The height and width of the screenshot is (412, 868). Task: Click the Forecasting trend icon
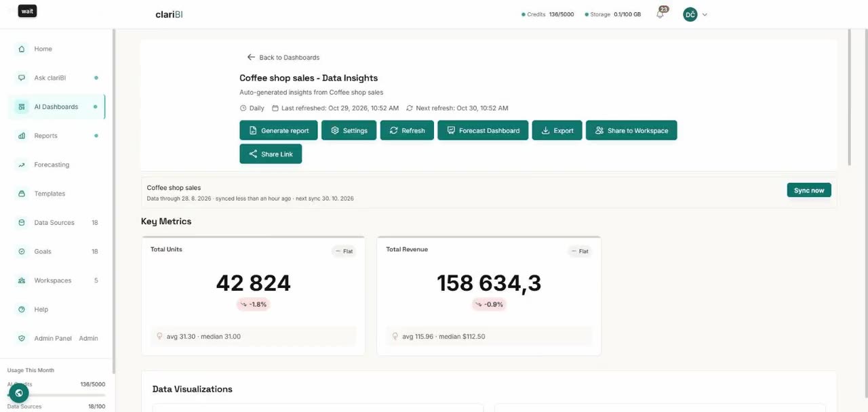click(22, 165)
